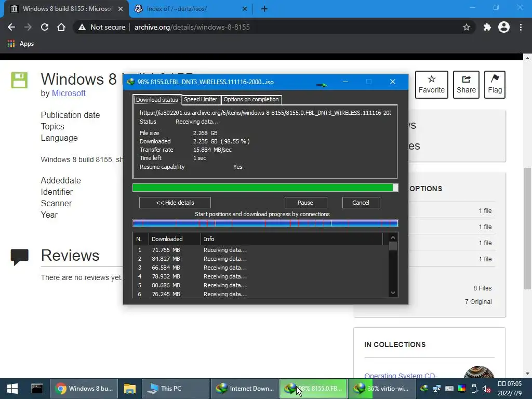Image resolution: width=532 pixels, height=399 pixels.
Task: Switch to the Index of /~dartz/isos/ tab
Action: pyautogui.click(x=190, y=9)
